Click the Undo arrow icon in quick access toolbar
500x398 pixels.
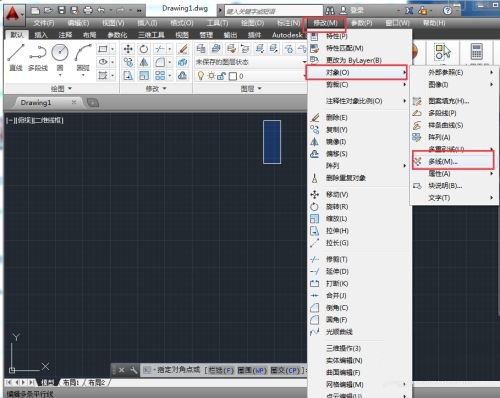coord(101,10)
